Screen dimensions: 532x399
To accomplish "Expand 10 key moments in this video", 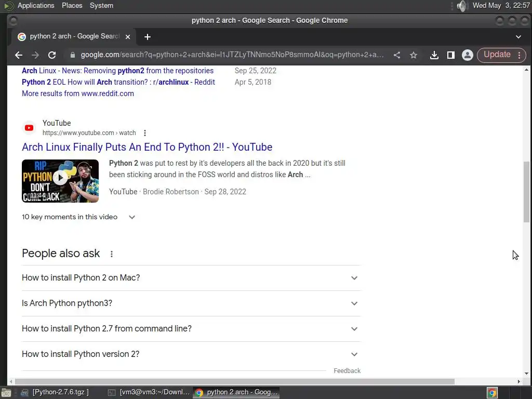I will click(79, 217).
